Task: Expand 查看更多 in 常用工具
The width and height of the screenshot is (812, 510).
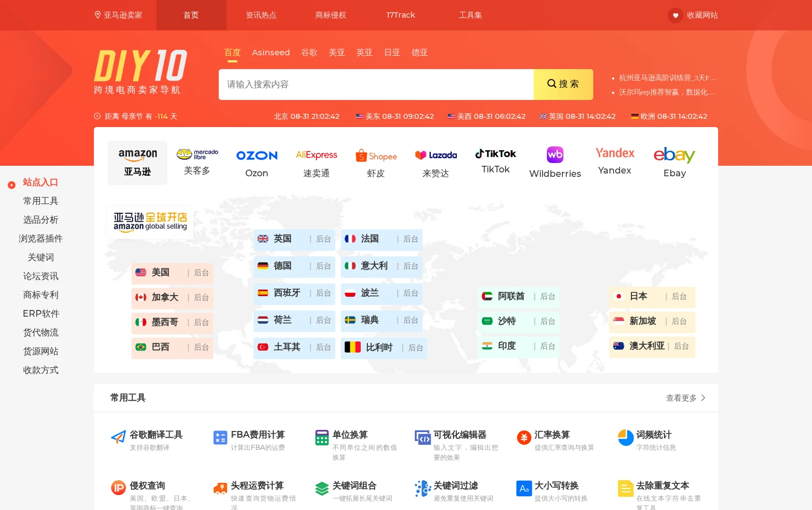Action: click(686, 398)
